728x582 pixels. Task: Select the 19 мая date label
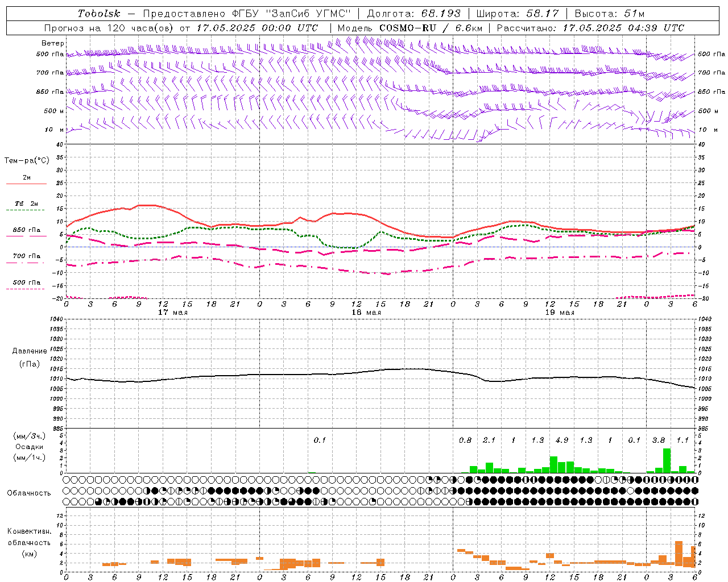[x=559, y=313]
